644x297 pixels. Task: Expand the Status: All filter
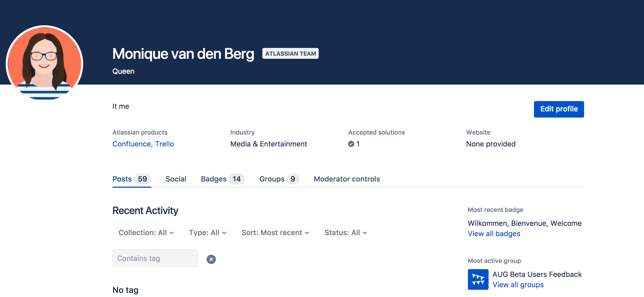tap(345, 233)
